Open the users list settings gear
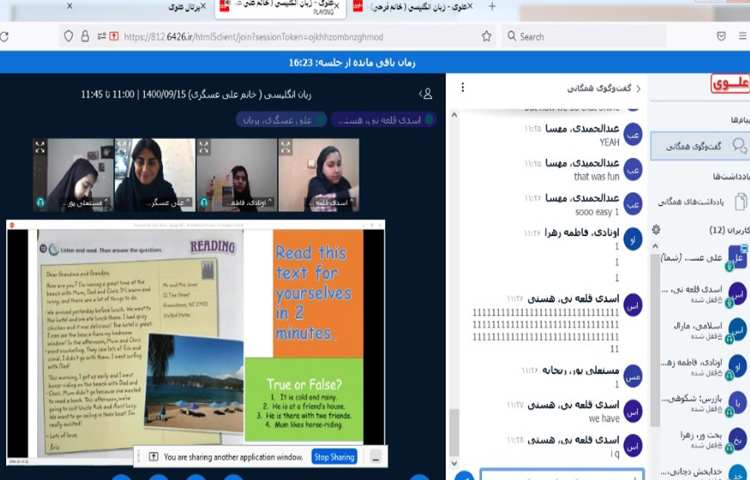This screenshot has width=750, height=480. coord(656,230)
